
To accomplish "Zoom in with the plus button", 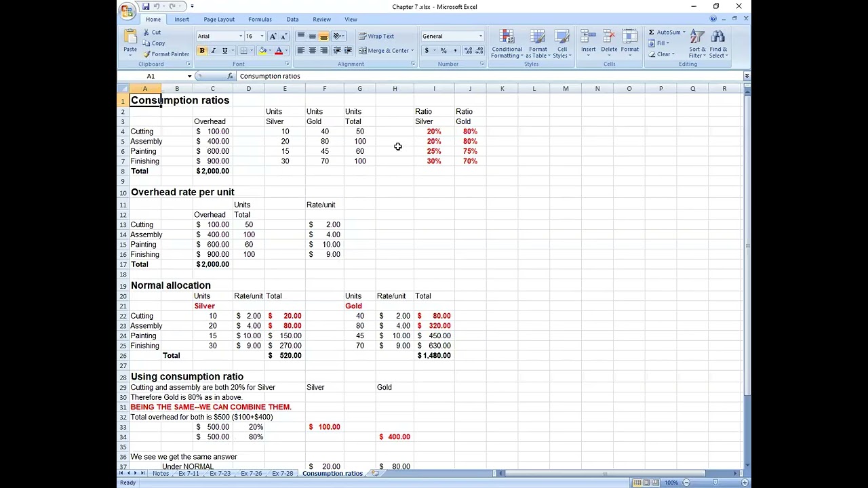I will coord(745,483).
